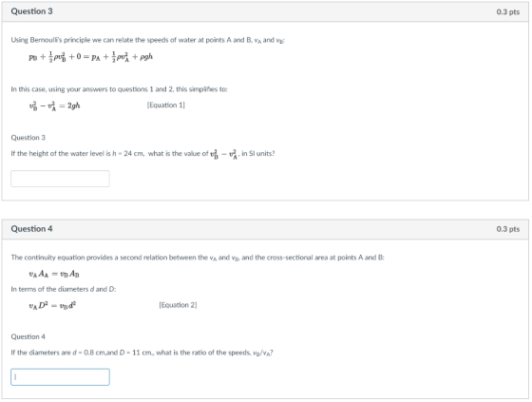Image resolution: width=532 pixels, height=402 pixels.
Task: Click the equation v_A D² = v_B d²
Action: (52, 306)
